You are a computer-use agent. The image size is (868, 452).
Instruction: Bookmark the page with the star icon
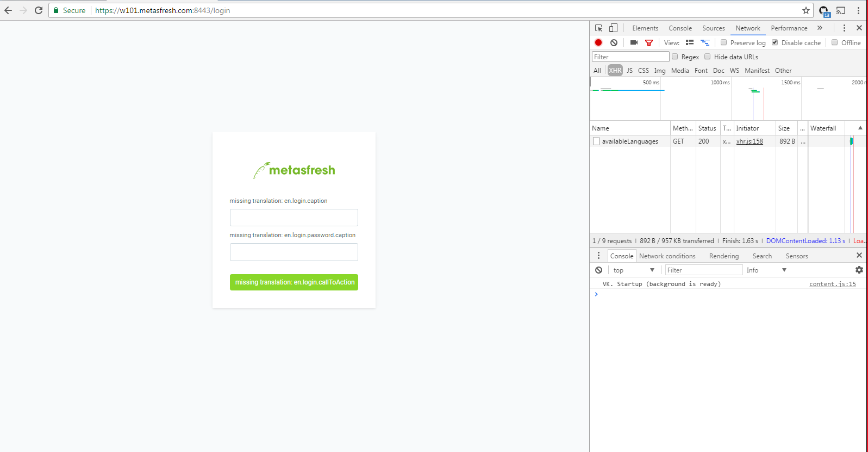tap(806, 10)
